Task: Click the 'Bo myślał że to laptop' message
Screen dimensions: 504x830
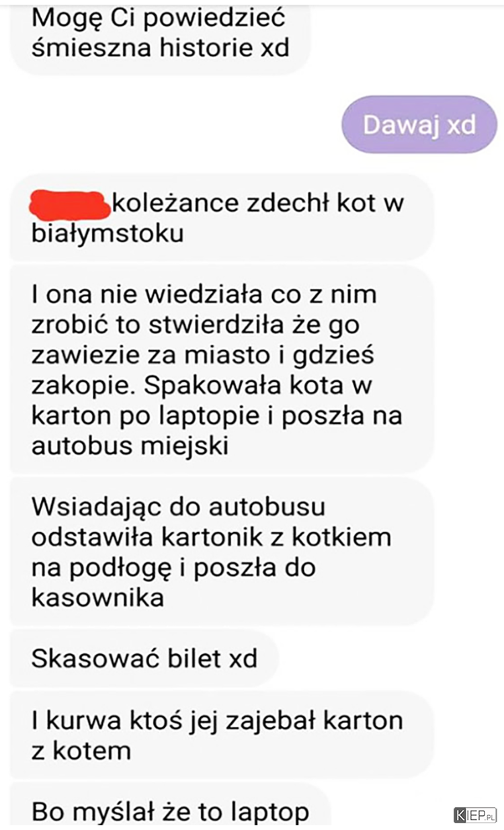Action: (170, 806)
